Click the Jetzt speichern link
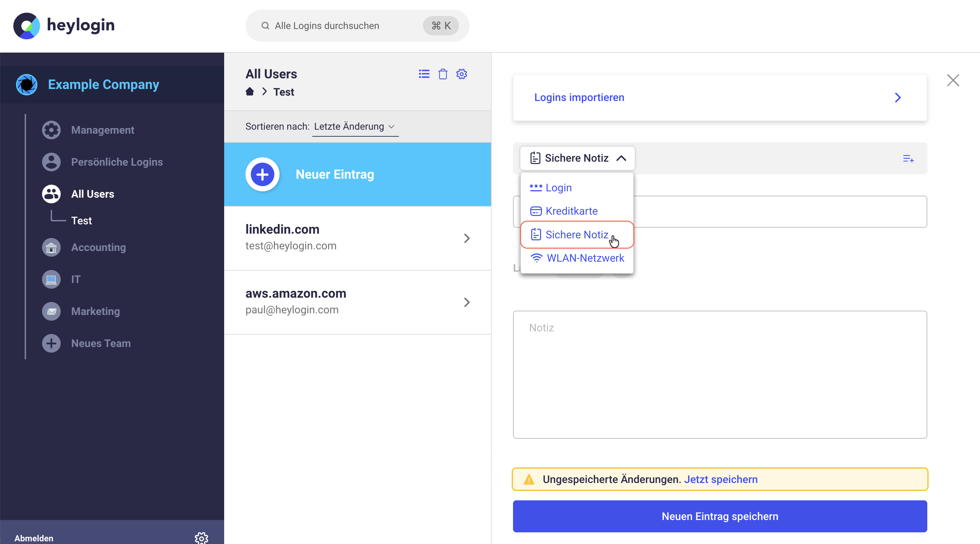This screenshot has width=980, height=544. click(720, 479)
